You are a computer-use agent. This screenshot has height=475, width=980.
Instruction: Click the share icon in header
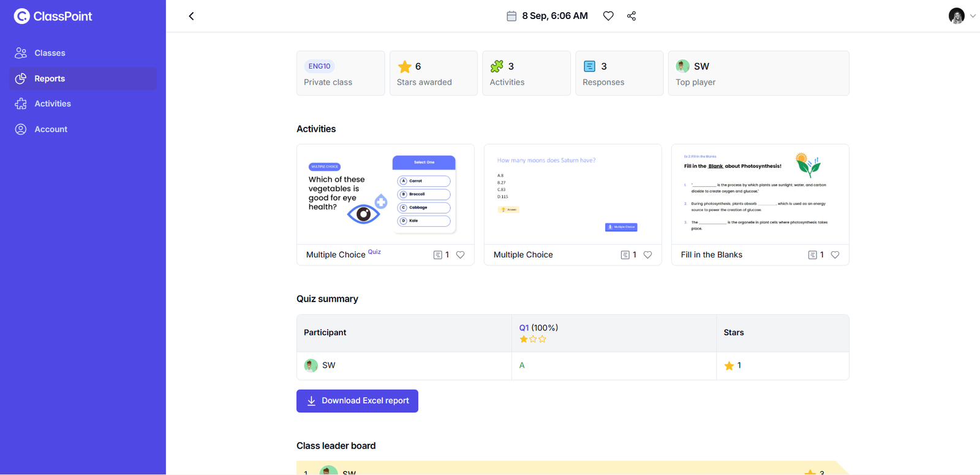tap(631, 16)
